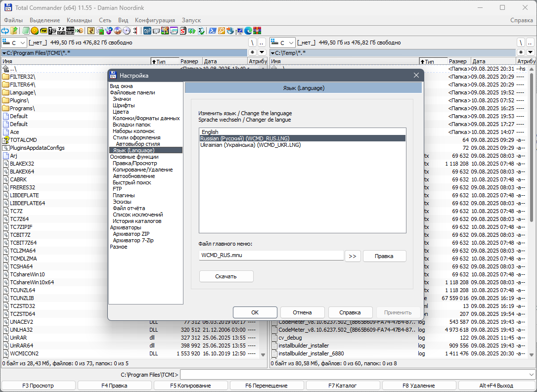Select Шрифты in the settings tree
Screen dimensions: 537x392
[124, 105]
